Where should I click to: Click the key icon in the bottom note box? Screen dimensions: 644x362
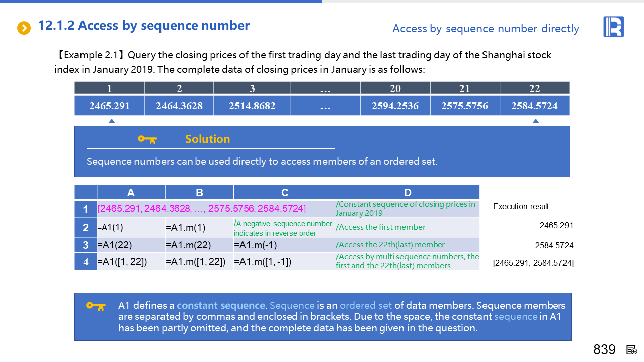tap(96, 306)
